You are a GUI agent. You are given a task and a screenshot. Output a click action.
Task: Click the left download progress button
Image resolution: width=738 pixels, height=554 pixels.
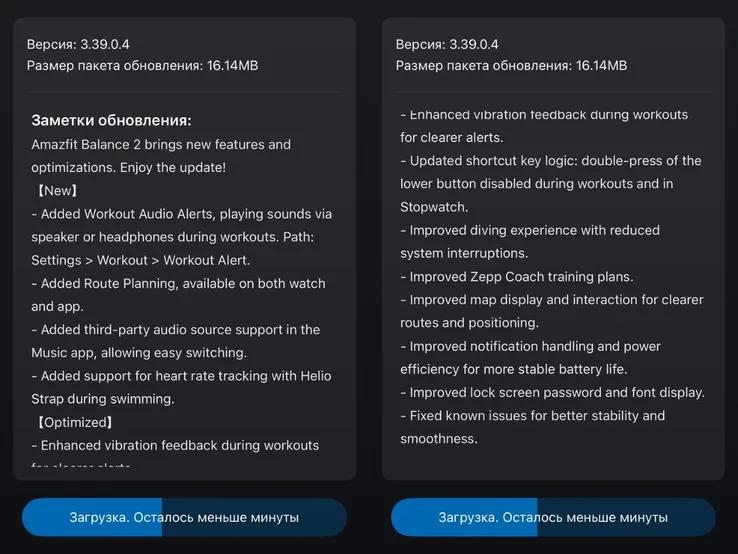(184, 517)
